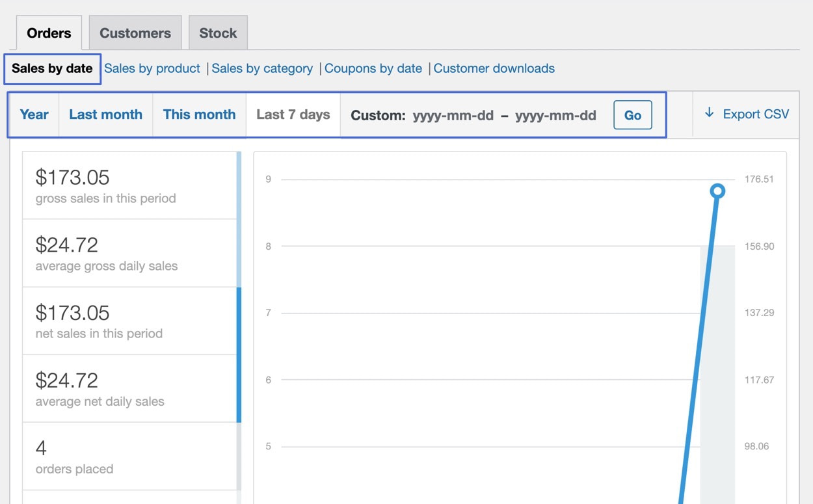Open the Sales by product report
The width and height of the screenshot is (813, 504).
point(152,68)
